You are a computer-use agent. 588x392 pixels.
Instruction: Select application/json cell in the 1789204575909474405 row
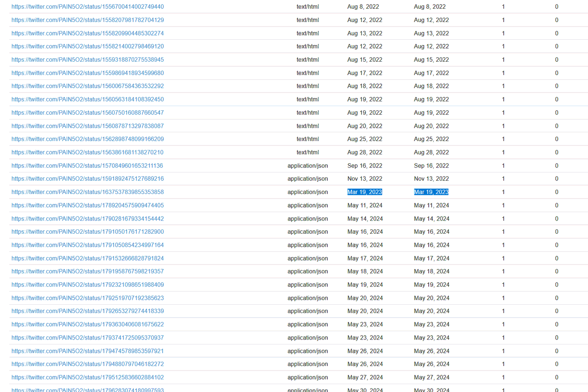308,205
